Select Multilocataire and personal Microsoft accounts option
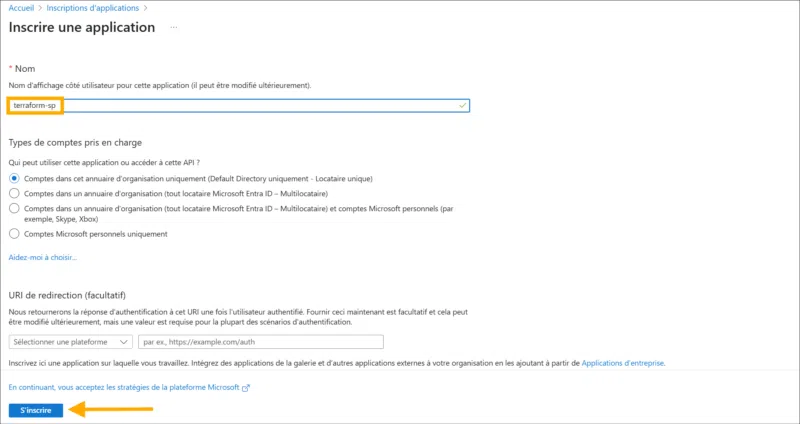800x424 pixels. tap(14, 208)
